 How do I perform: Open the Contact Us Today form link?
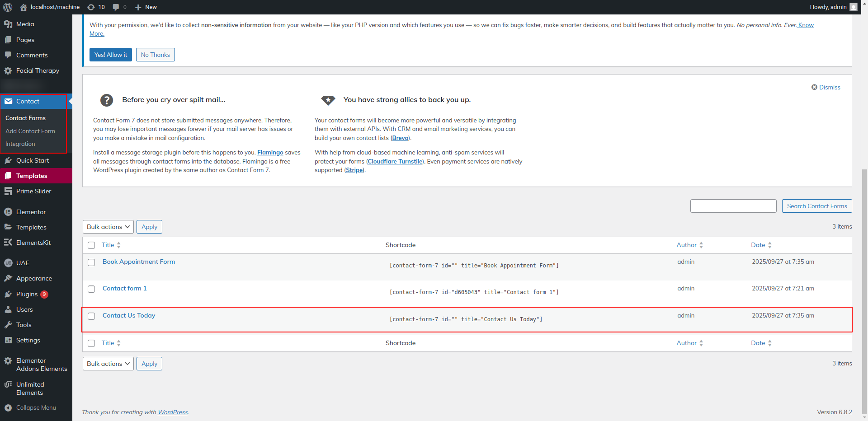click(129, 315)
